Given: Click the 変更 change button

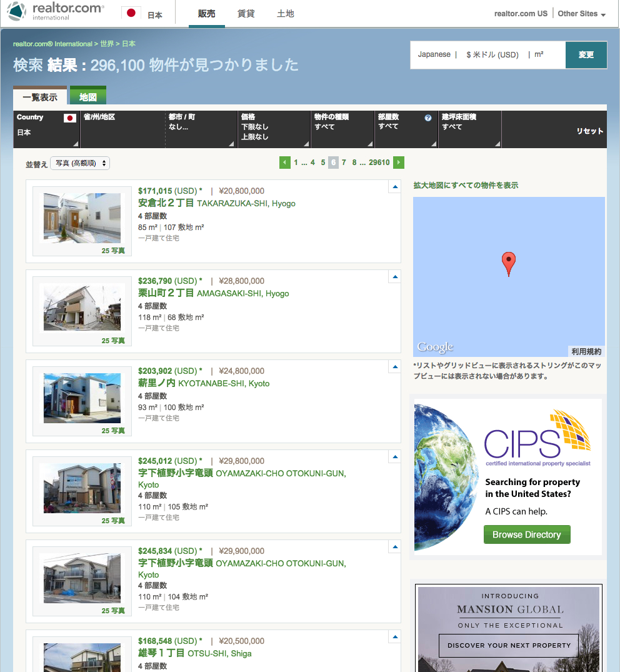Looking at the screenshot, I should 586,55.
